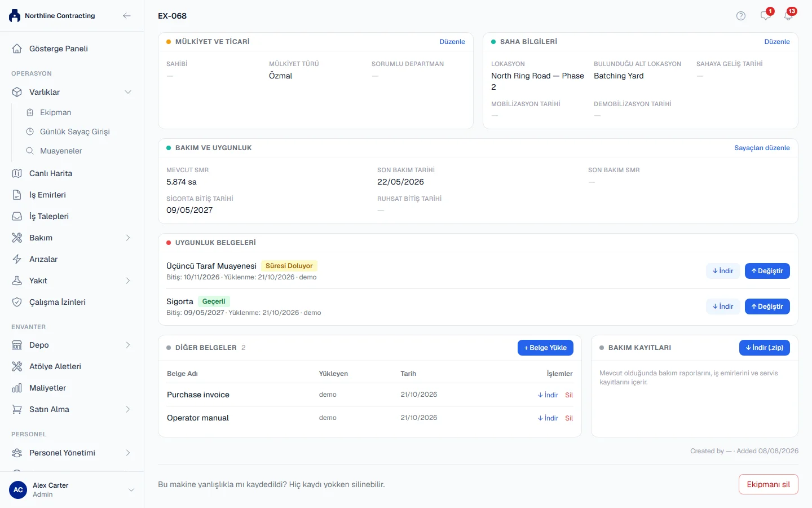Collapse the Varlıklar menu chevron
The image size is (812, 508).
[128, 92]
